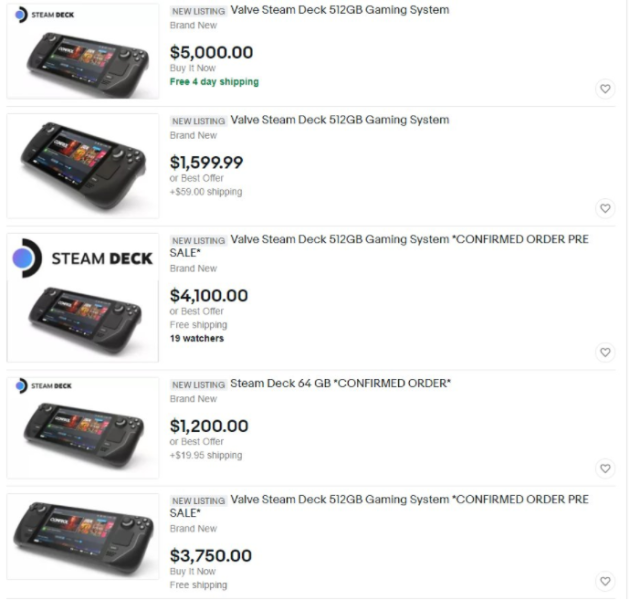Click the $5,000.00 price

pyautogui.click(x=211, y=52)
